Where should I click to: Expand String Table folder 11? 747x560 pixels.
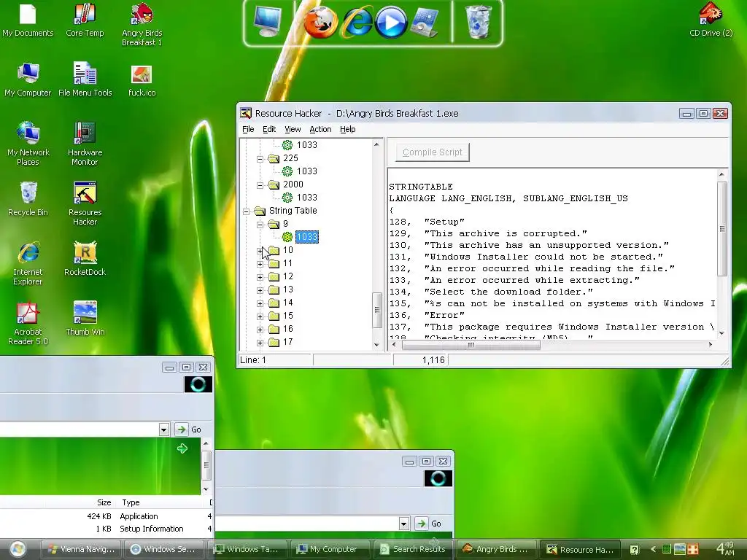(260, 264)
